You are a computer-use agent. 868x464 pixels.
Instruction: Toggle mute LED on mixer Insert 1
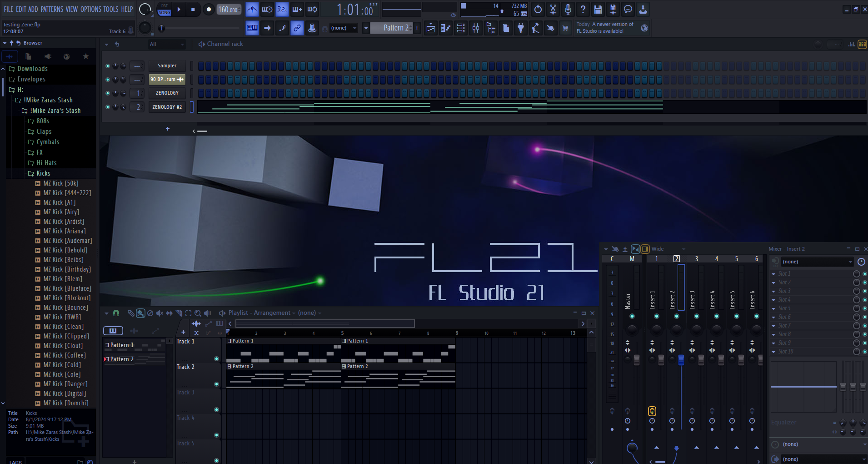tap(657, 316)
